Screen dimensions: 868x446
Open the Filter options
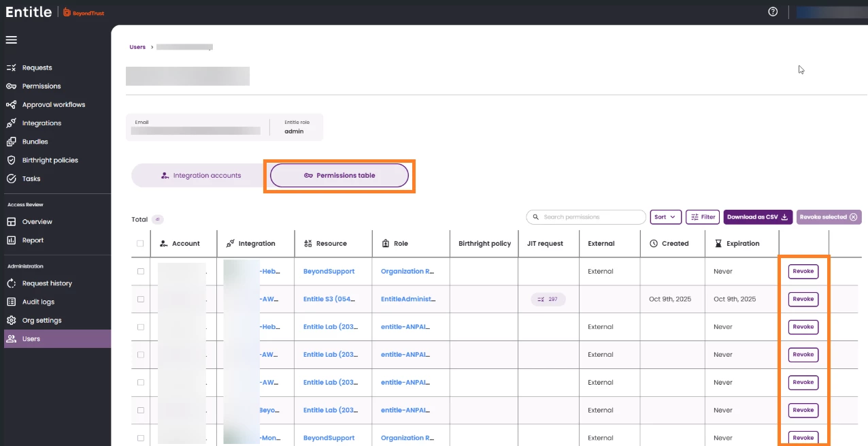click(x=703, y=217)
